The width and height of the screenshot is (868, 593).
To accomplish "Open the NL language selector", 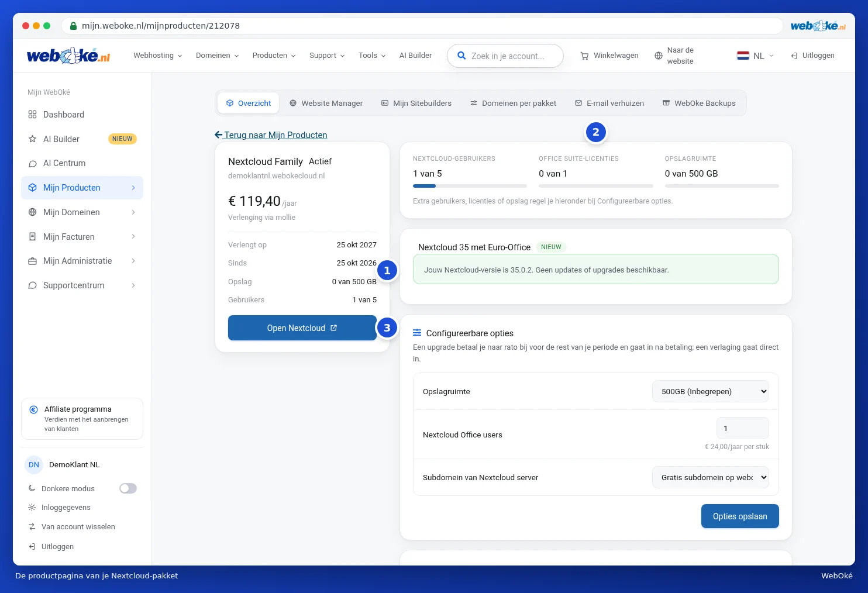I will coord(756,56).
